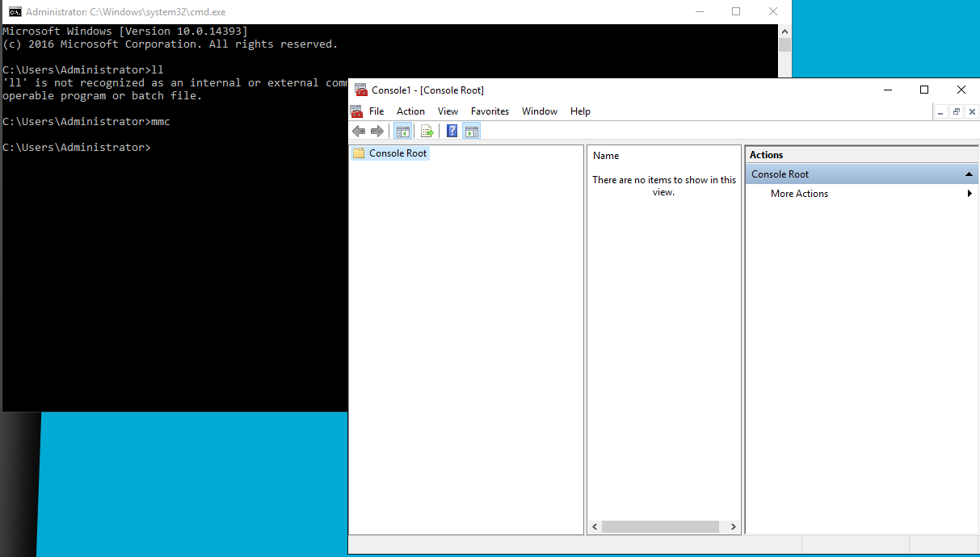Minimize the Console1 MMC window
This screenshot has width=980, height=557.
click(887, 90)
